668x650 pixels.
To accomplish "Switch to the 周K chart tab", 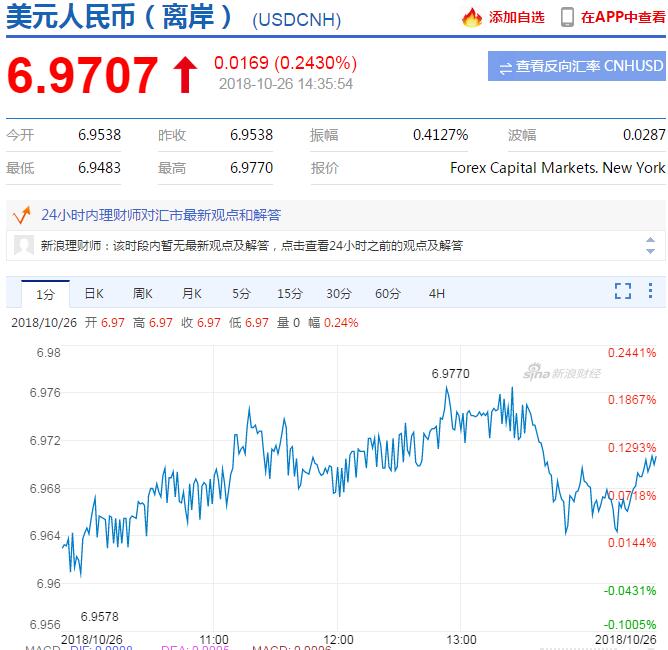I will click(143, 294).
